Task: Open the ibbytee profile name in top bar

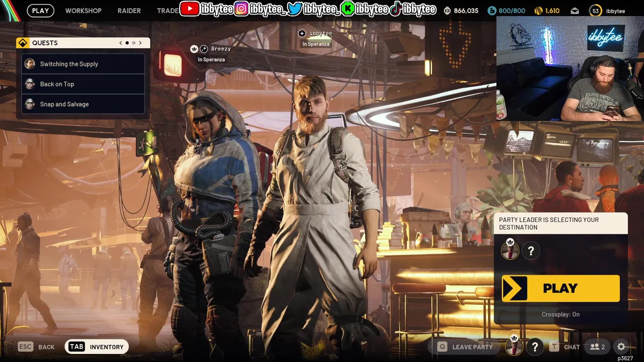Action: [615, 11]
